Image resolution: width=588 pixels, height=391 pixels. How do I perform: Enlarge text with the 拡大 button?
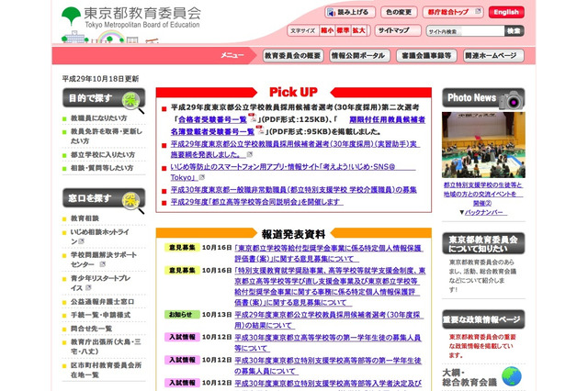(x=359, y=30)
